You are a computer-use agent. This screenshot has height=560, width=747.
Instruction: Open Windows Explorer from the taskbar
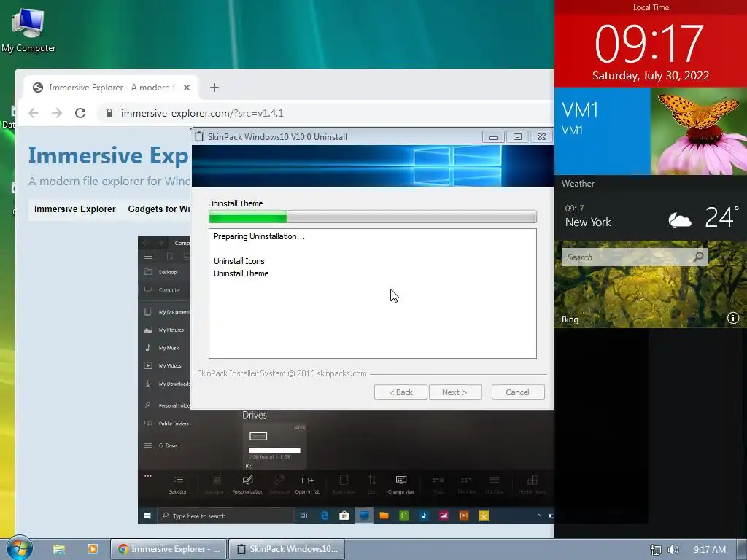[59, 549]
